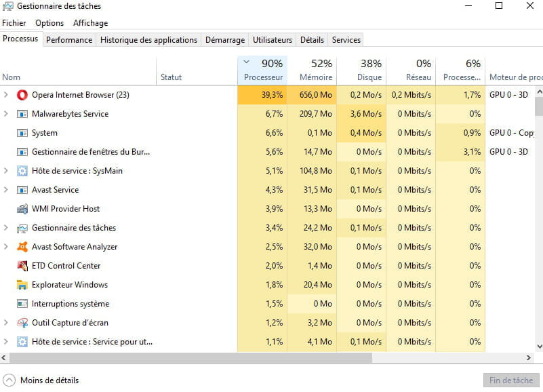Screen dimensions: 543x392
Task: Switch to the Services tab
Action: click(x=346, y=40)
